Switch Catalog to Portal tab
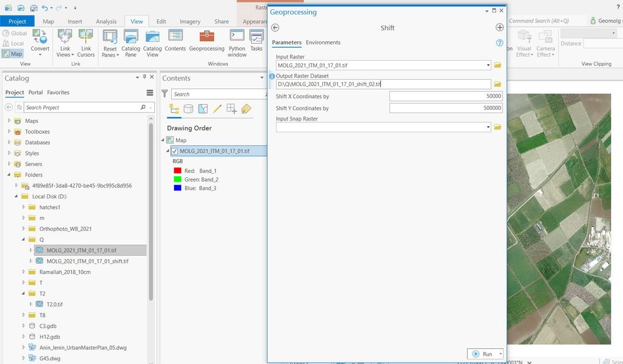Viewport: 623px width, 364px height. click(36, 92)
